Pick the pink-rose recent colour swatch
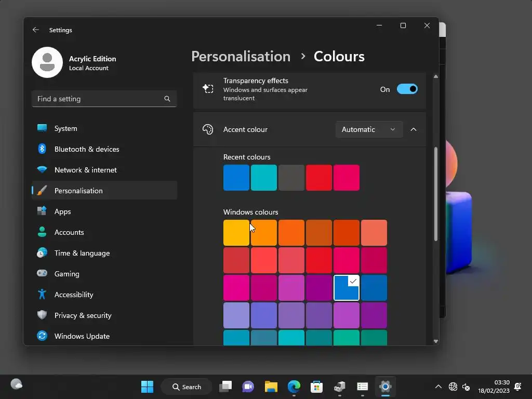This screenshot has width=532, height=399. [x=347, y=178]
